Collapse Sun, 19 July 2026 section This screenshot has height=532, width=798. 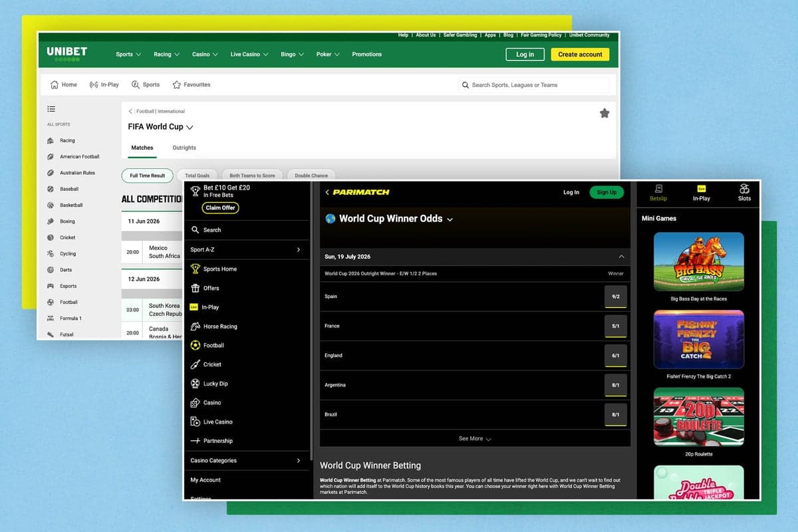621,257
